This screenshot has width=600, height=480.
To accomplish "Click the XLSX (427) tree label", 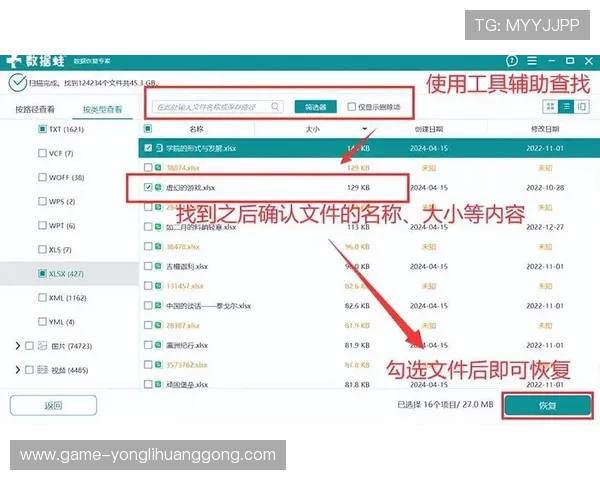I will pyautogui.click(x=66, y=274).
